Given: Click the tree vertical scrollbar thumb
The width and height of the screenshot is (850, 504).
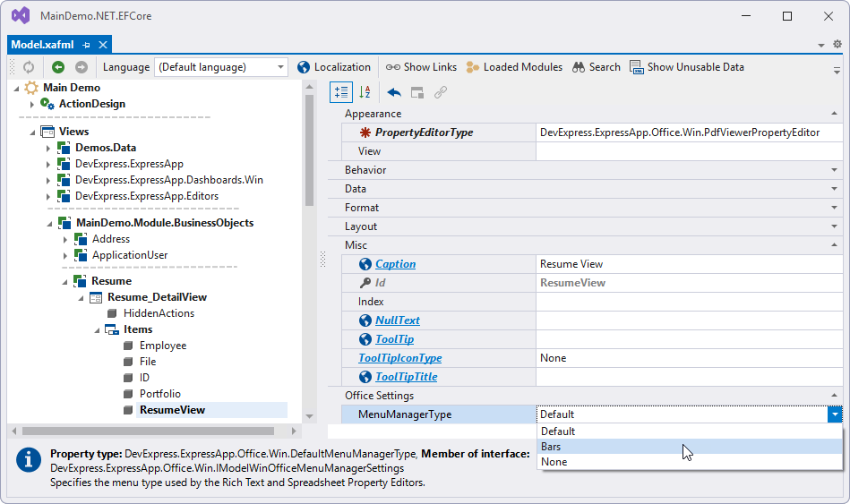Looking at the screenshot, I should (310, 150).
